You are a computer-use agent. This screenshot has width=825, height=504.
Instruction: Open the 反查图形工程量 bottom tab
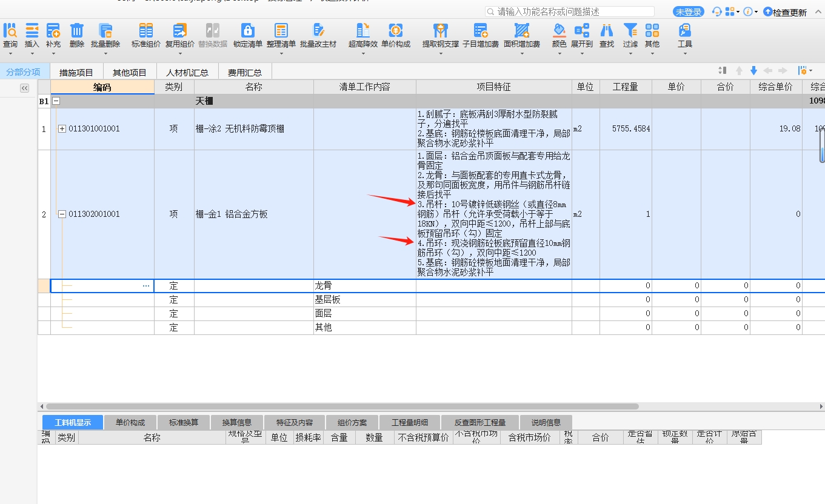pyautogui.click(x=481, y=422)
